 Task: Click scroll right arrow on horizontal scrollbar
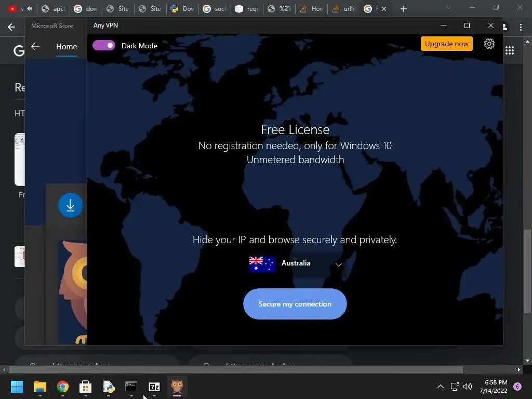click(519, 369)
